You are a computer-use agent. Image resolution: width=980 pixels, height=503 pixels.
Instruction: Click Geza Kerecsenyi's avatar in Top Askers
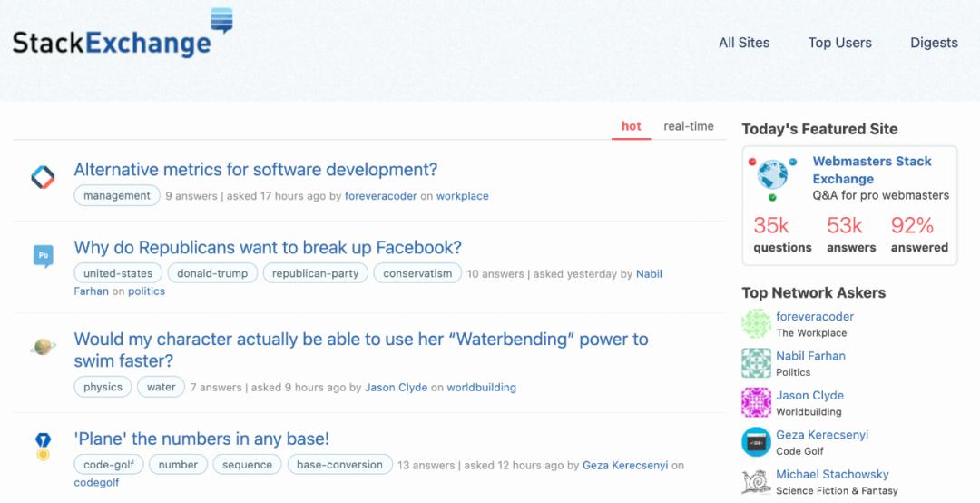coord(756,442)
